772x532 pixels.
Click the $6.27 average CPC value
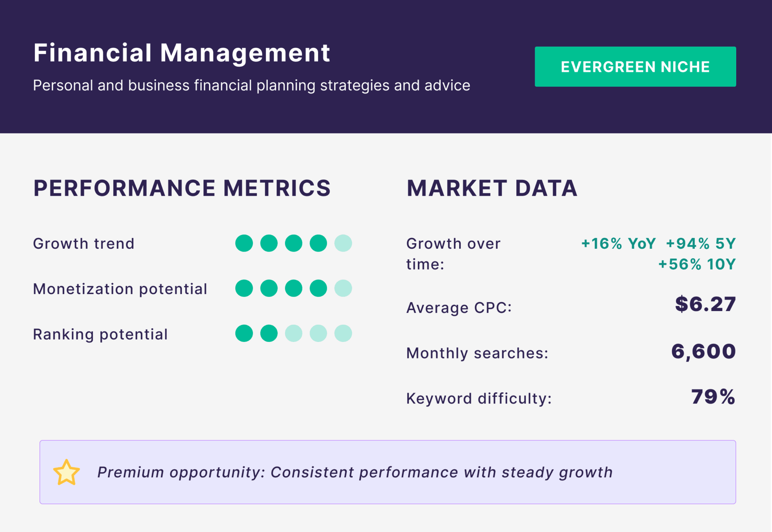tap(705, 304)
